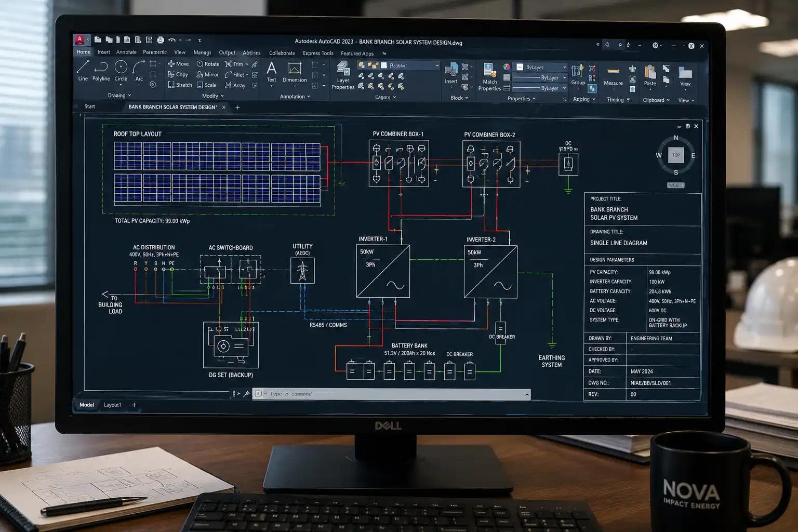This screenshot has width=798, height=532.
Task: Switch to the Parametric ribbon tab
Action: click(155, 52)
